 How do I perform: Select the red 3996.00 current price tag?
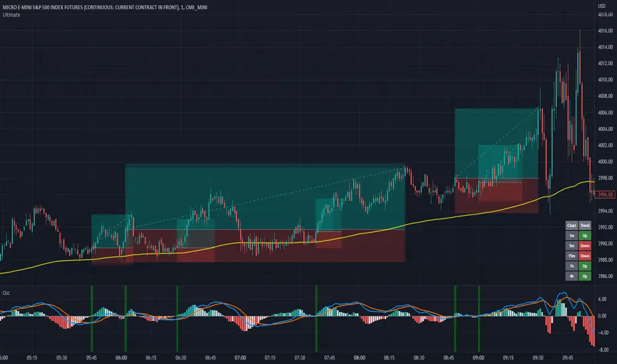point(606,195)
